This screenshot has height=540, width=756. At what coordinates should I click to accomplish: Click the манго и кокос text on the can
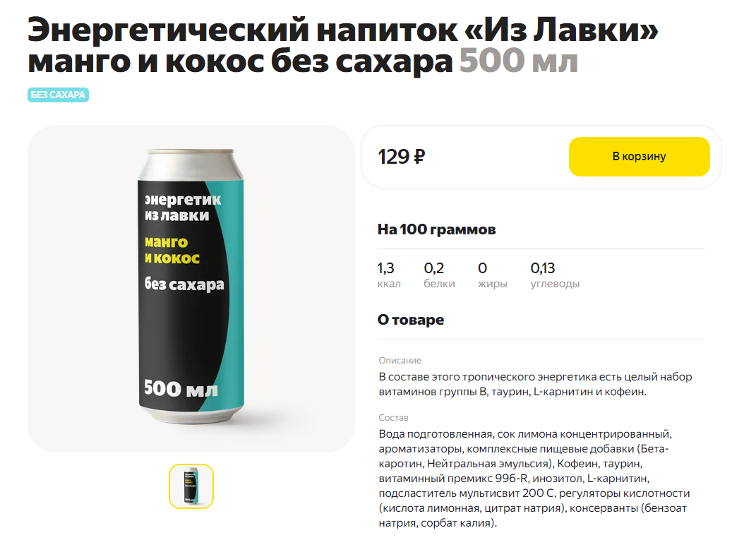[172, 250]
